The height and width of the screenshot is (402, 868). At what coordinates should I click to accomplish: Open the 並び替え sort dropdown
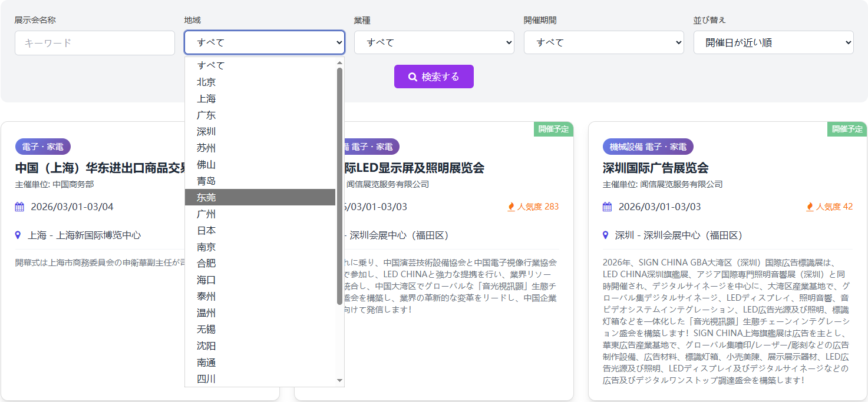[x=773, y=42]
